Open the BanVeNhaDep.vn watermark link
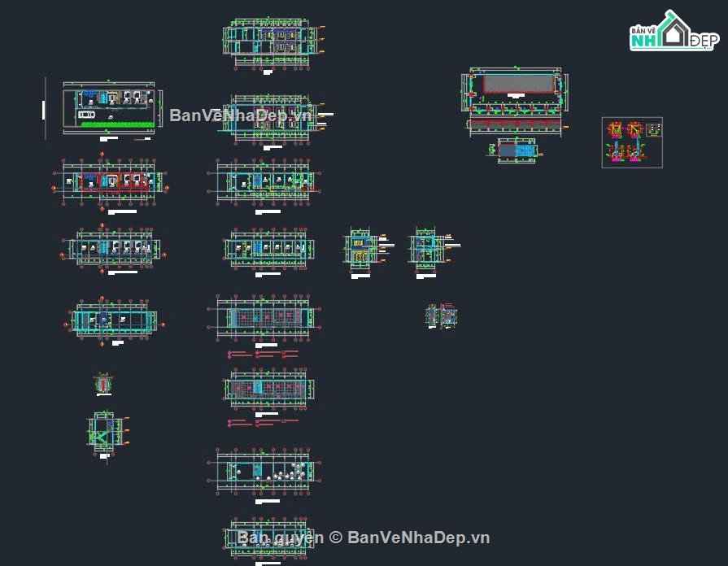This screenshot has width=728, height=566. 241,115
